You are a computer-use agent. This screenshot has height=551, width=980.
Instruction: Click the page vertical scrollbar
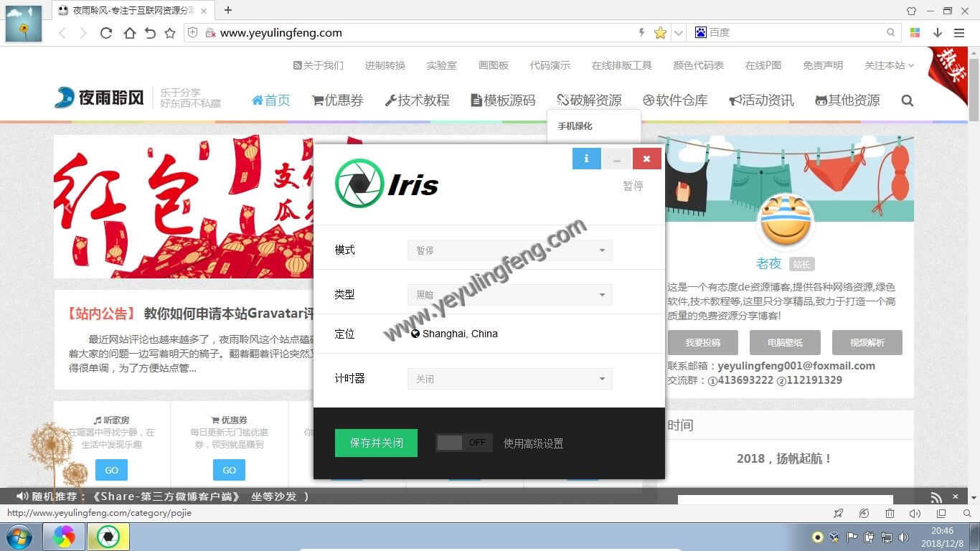(x=974, y=276)
